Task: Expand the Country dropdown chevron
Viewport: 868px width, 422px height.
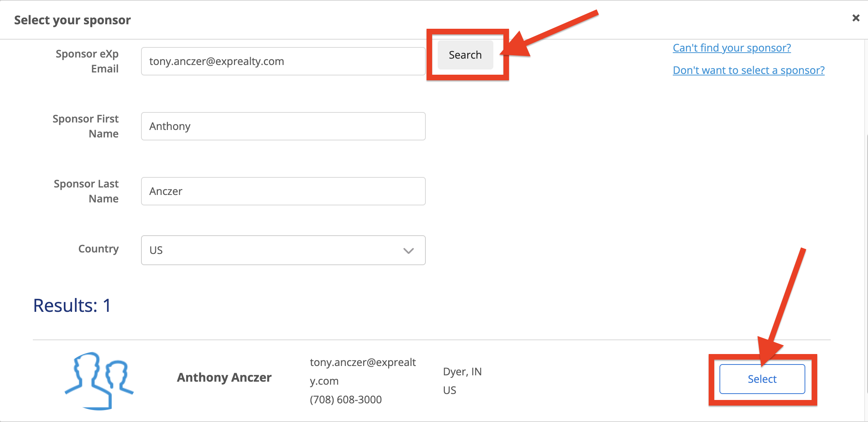Action: pos(409,251)
